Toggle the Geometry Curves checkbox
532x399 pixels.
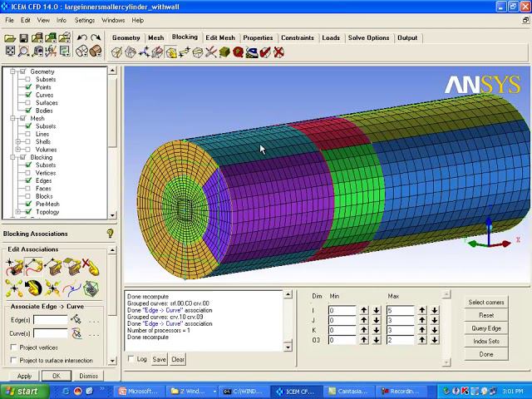click(28, 95)
